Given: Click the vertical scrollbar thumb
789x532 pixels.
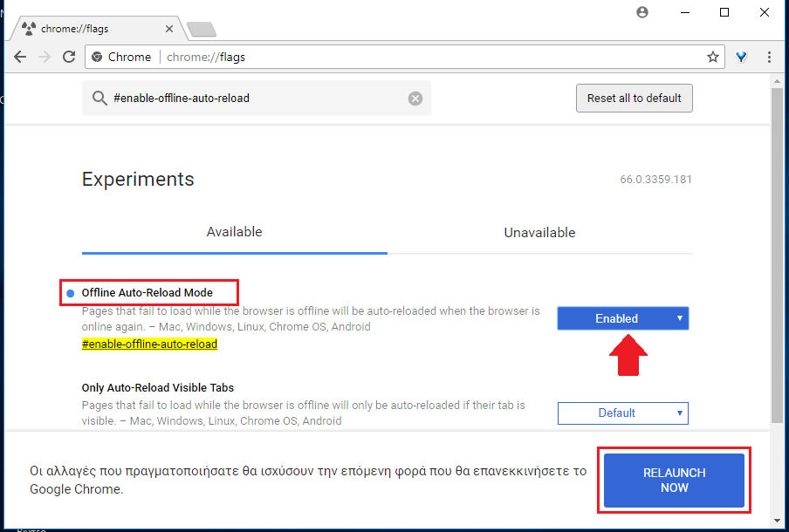Looking at the screenshot, I should (x=777, y=254).
